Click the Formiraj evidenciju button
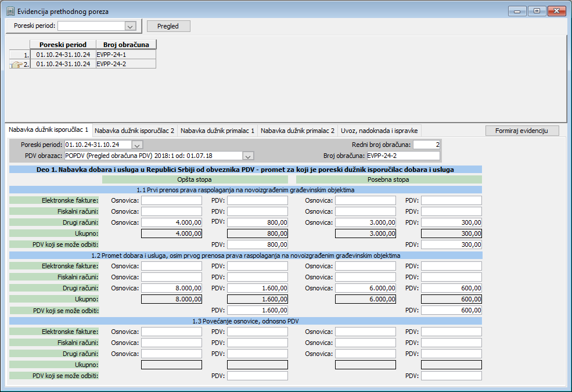This screenshot has width=572, height=392. coord(521,131)
